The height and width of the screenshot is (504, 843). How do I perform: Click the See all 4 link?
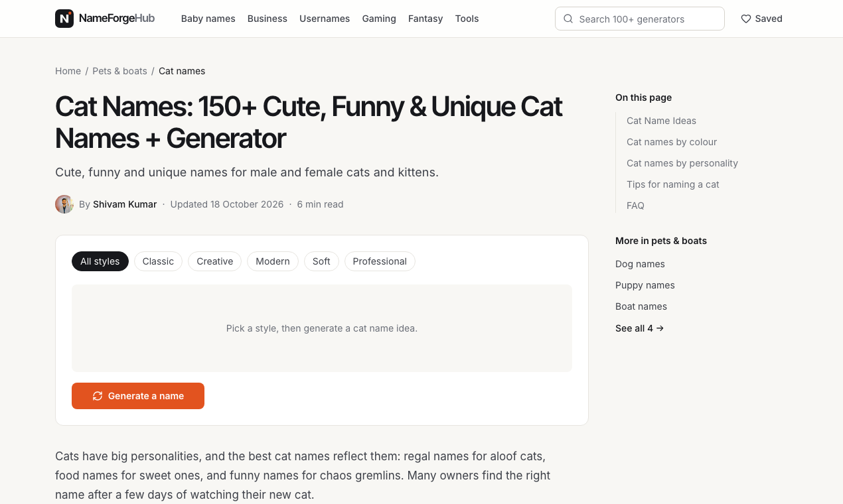click(x=640, y=328)
